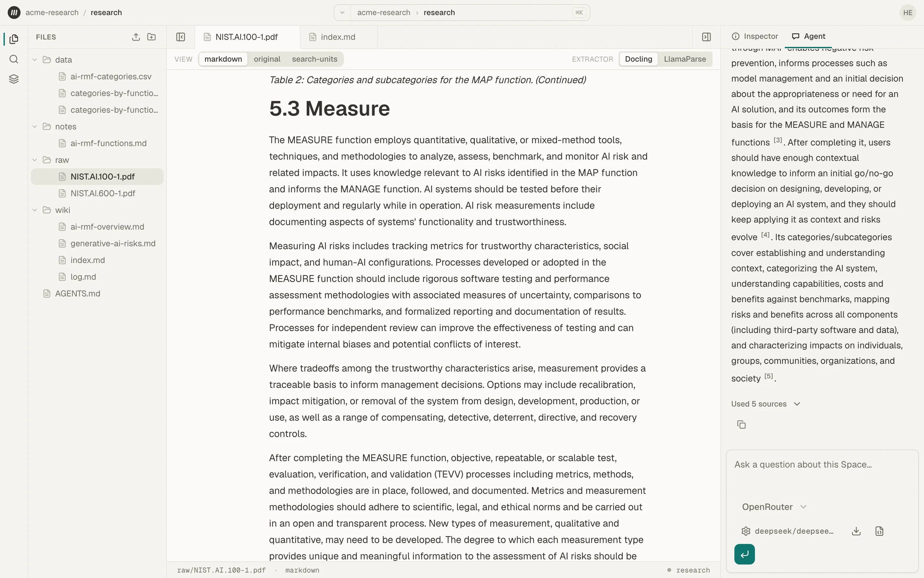This screenshot has height=578, width=924.
Task: Open the Agent tab
Action: tap(808, 36)
